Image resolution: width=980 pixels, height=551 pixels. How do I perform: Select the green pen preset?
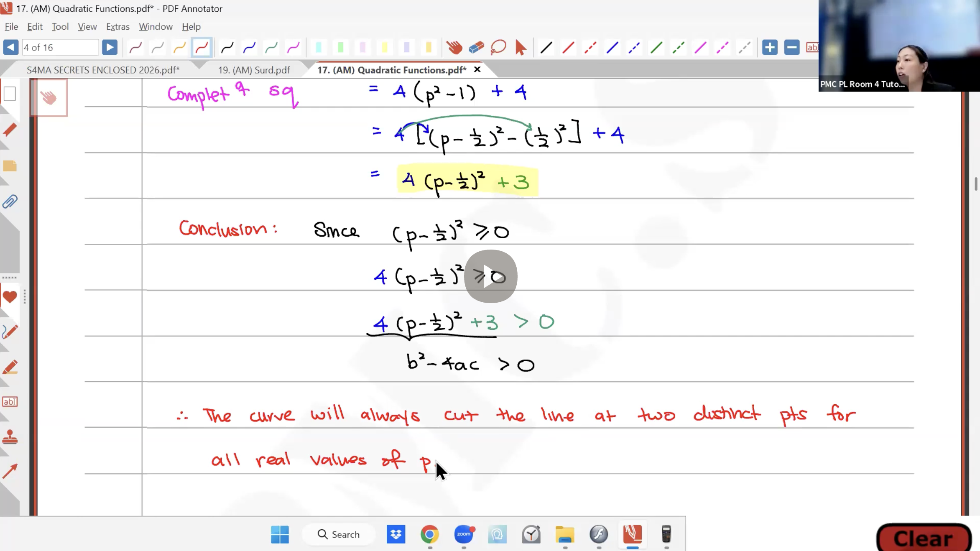point(271,48)
